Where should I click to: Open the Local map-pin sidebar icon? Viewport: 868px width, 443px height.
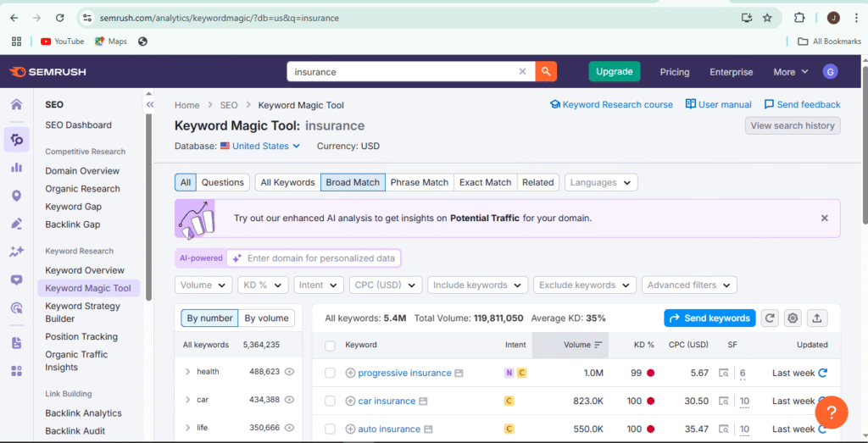coord(17,196)
